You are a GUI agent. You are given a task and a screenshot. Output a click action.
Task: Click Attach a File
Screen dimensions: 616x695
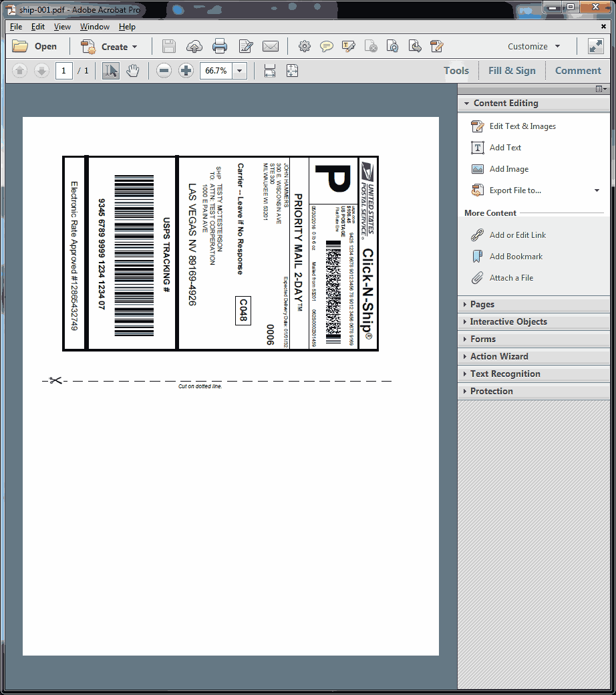point(502,278)
